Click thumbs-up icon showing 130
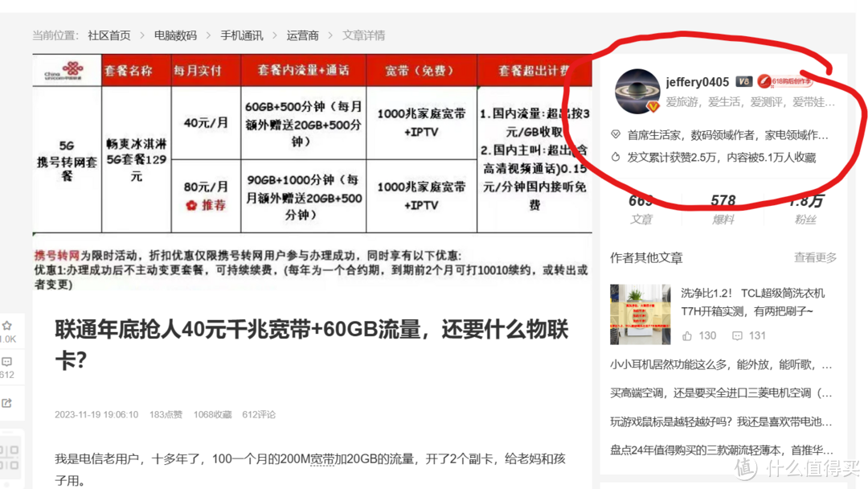 tap(687, 335)
